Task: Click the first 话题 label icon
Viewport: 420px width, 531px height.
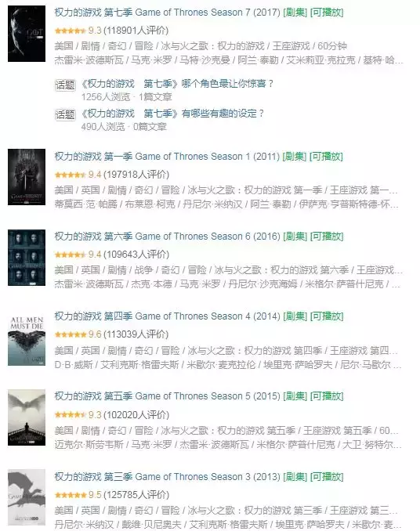Action: point(65,85)
